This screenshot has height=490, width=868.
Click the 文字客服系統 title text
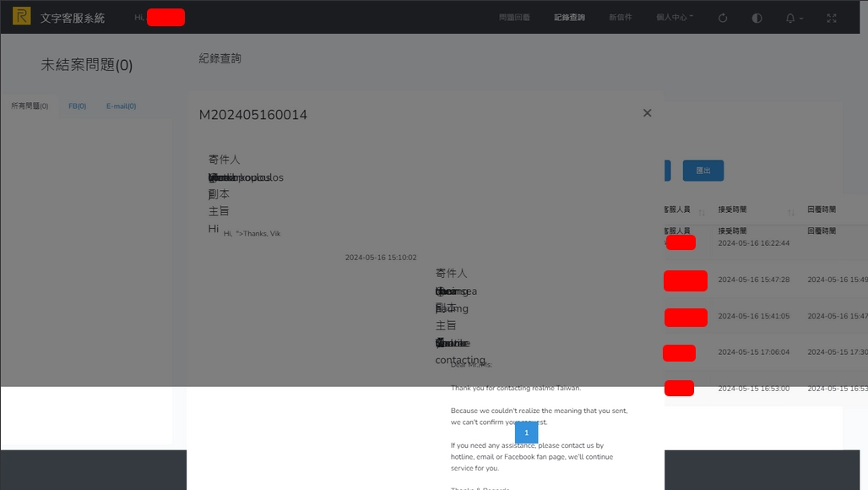click(x=73, y=19)
